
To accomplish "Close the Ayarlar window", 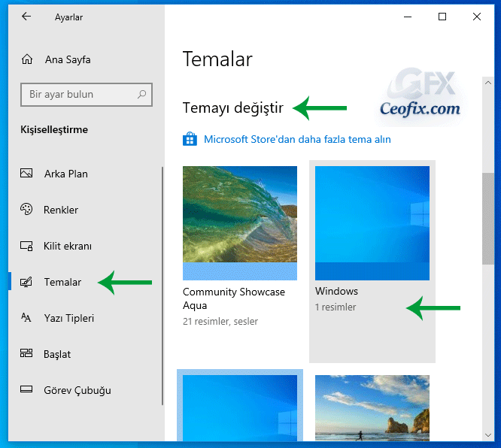I will [477, 17].
